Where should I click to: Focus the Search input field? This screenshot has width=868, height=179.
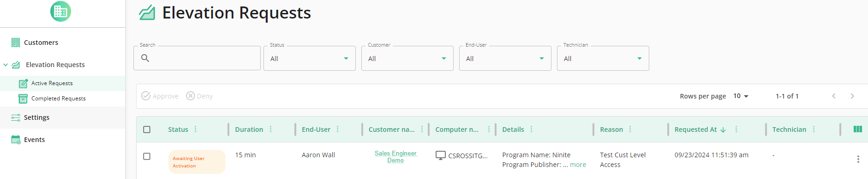click(x=197, y=58)
